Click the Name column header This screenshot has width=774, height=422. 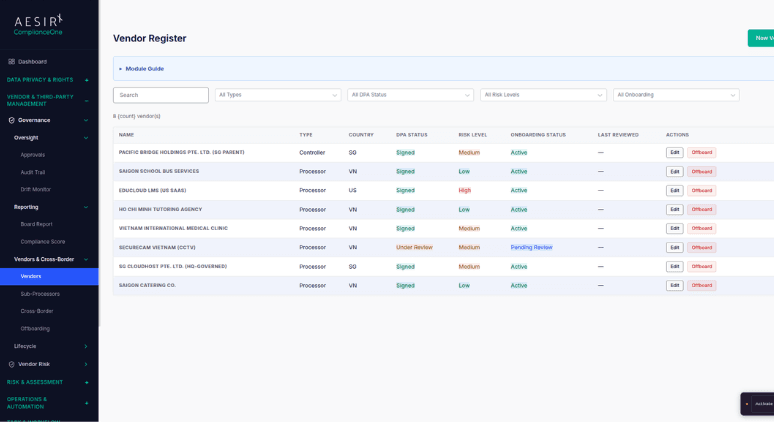[x=126, y=135]
